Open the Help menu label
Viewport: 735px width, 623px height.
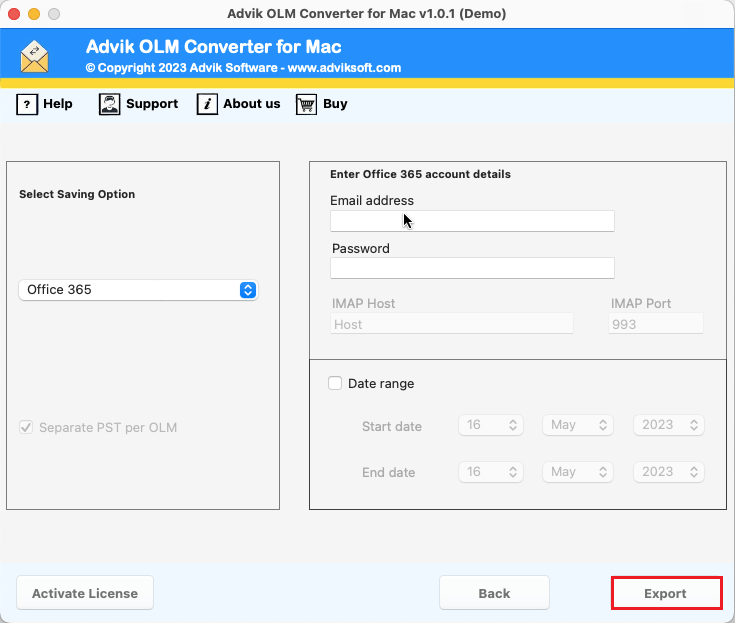58,104
